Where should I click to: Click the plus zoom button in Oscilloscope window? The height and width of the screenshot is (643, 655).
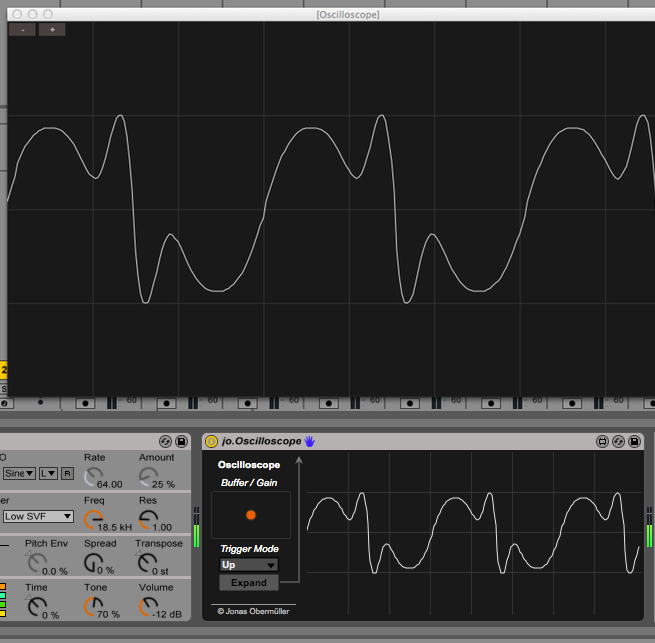(52, 29)
